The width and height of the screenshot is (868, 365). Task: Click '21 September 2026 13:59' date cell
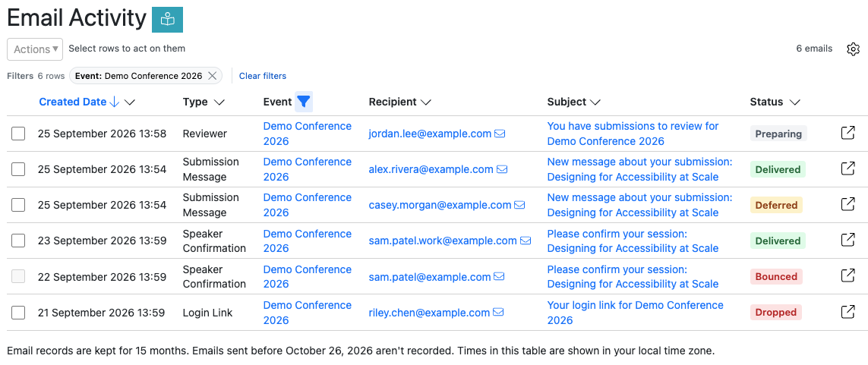(x=101, y=312)
